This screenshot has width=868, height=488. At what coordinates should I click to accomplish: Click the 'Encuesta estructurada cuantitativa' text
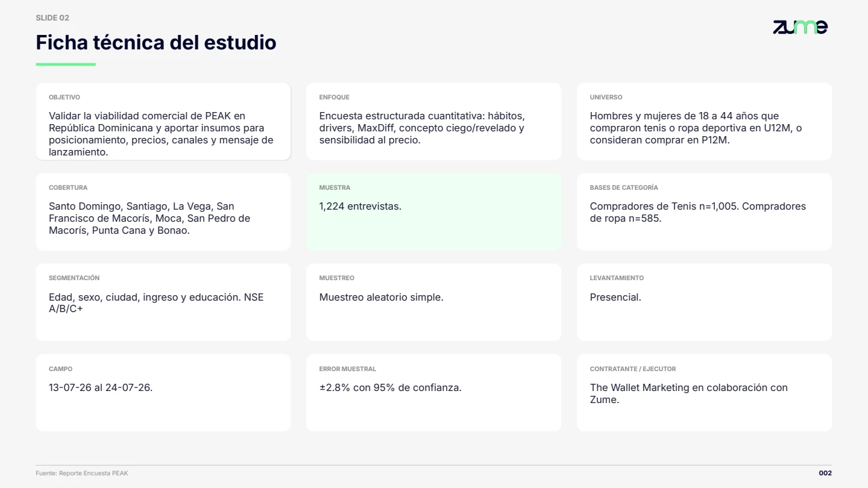[x=401, y=116]
